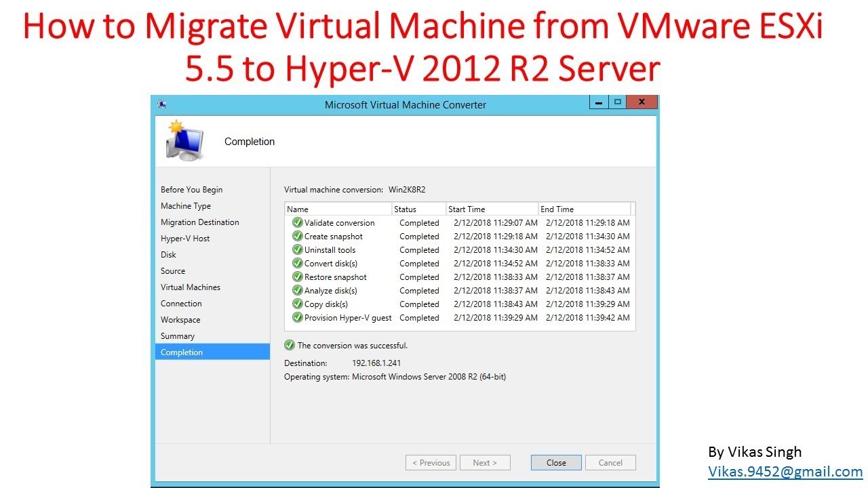Click the Close button in the wizard footer
This screenshot has height=488, width=868.
(x=556, y=463)
